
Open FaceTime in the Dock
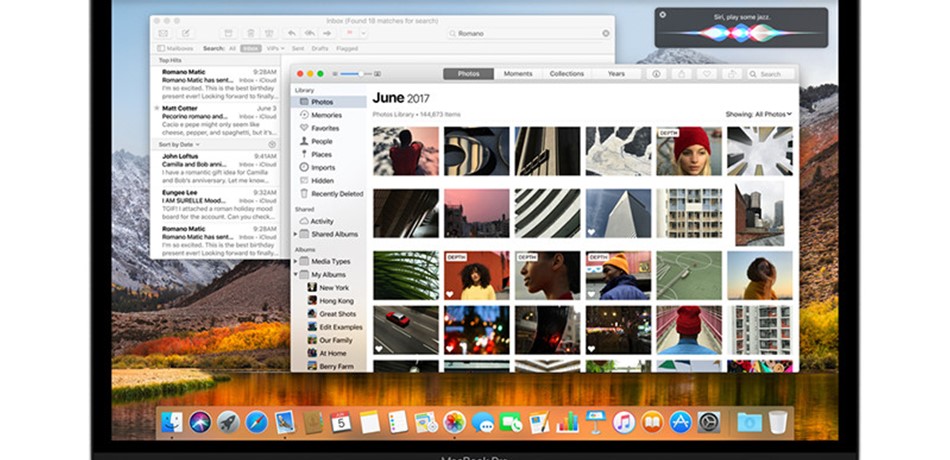[x=511, y=422]
